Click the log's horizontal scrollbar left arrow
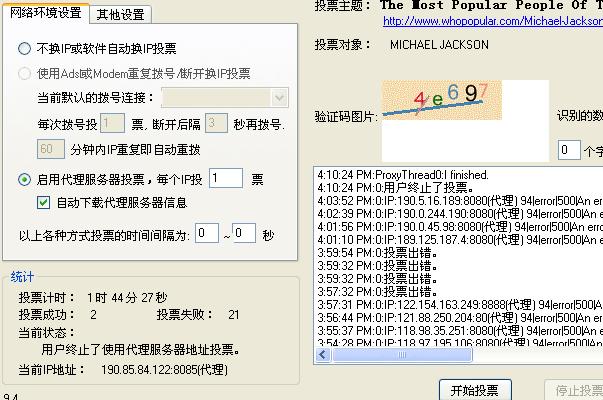Viewport: 603px width, 400px height. (322, 355)
